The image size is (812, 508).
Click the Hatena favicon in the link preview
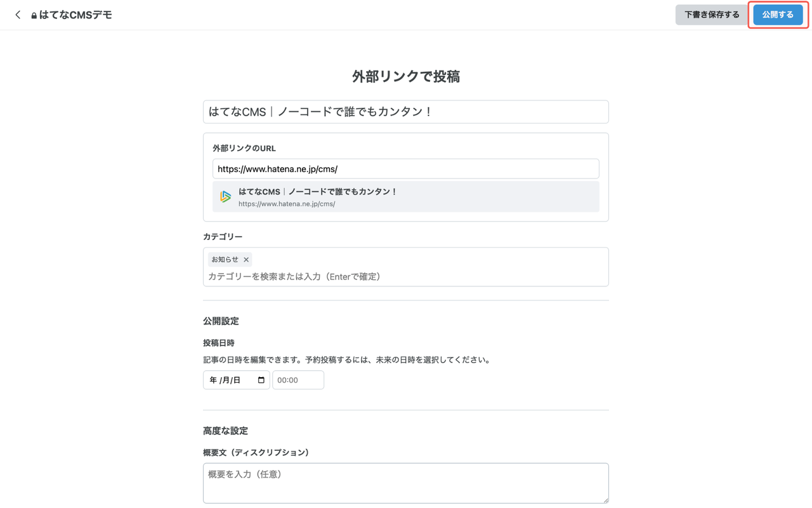225,196
